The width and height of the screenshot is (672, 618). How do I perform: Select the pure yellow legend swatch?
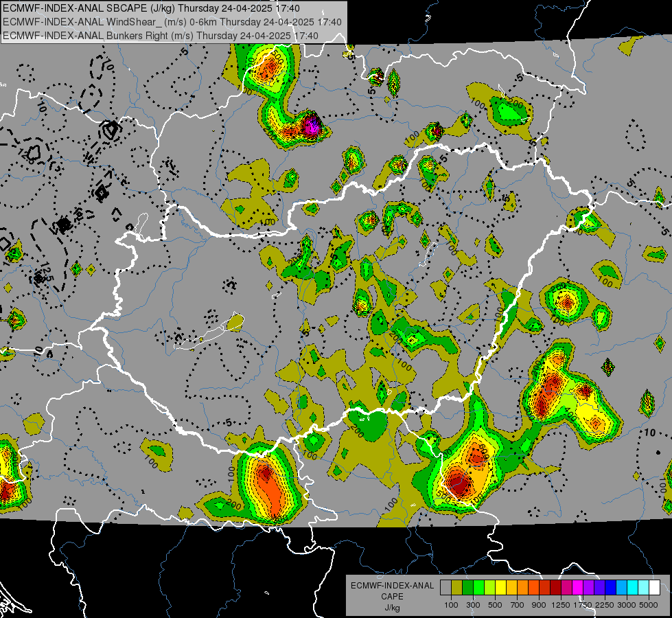[x=500, y=588]
